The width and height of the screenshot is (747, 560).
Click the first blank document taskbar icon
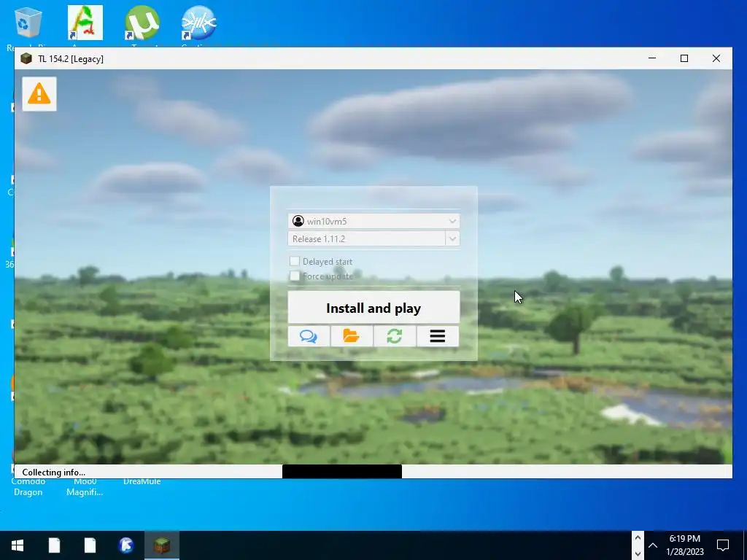pos(54,545)
